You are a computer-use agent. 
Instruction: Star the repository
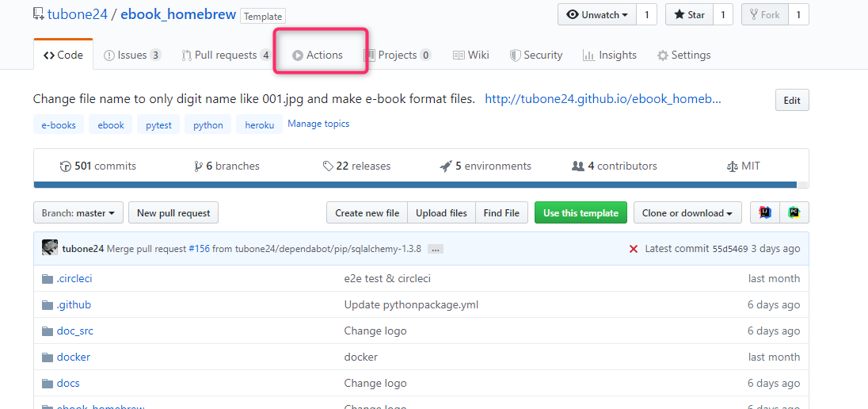689,15
